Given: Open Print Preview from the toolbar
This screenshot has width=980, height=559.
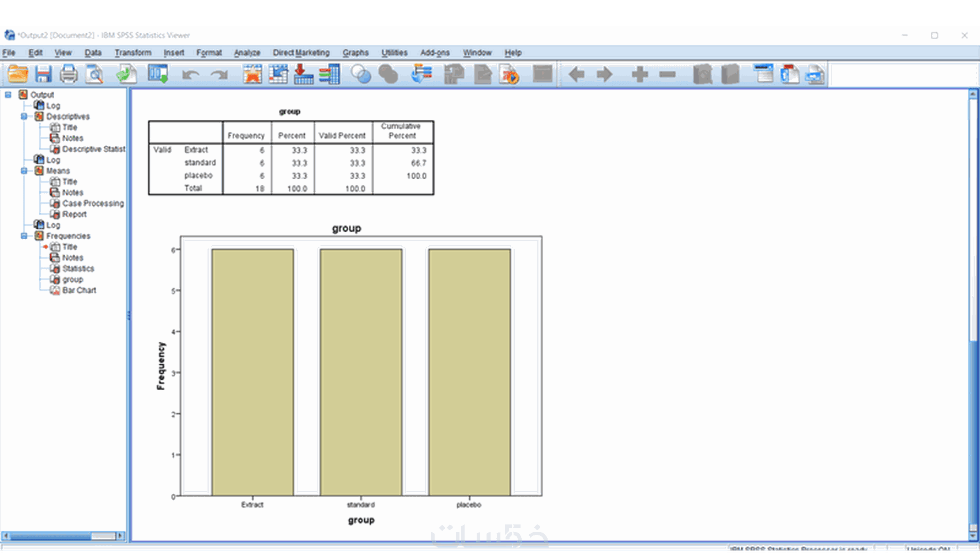Looking at the screenshot, I should coord(95,74).
